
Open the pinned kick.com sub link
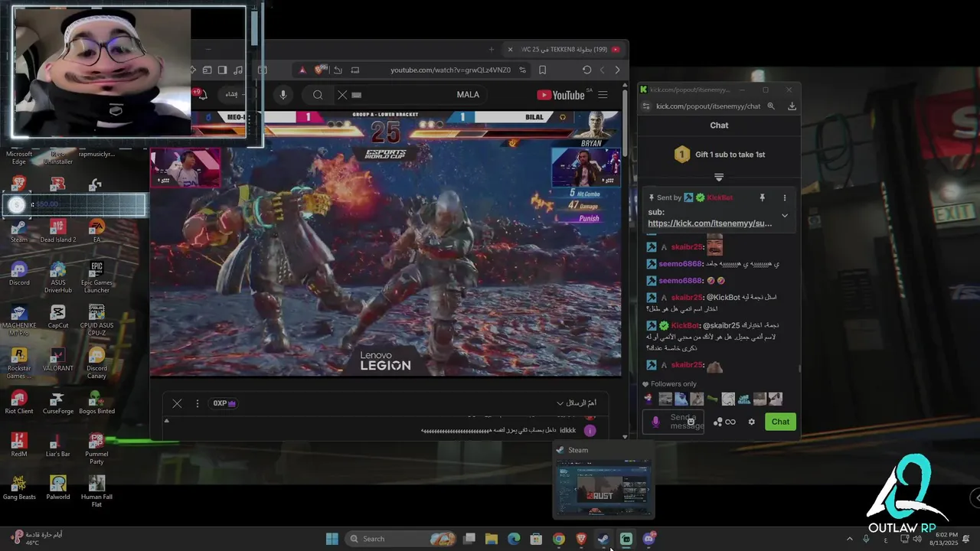click(x=710, y=223)
